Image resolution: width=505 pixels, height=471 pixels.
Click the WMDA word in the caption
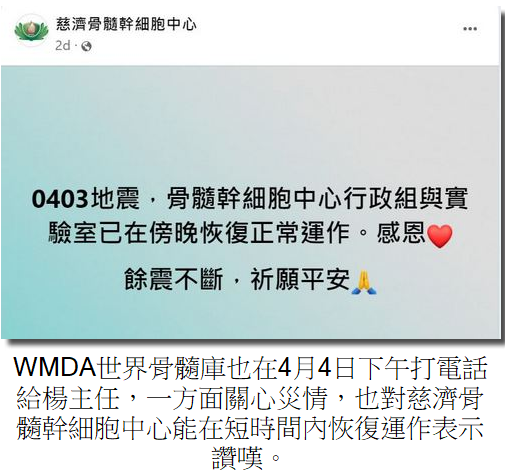55,367
